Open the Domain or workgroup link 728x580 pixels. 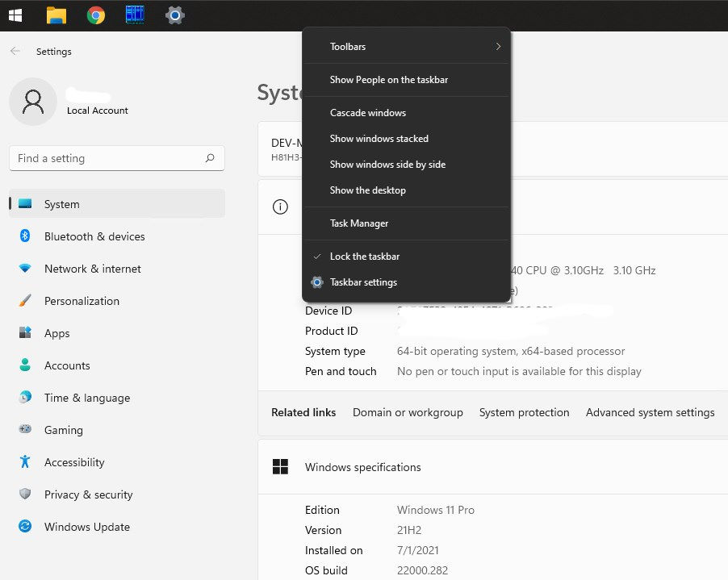(x=408, y=412)
